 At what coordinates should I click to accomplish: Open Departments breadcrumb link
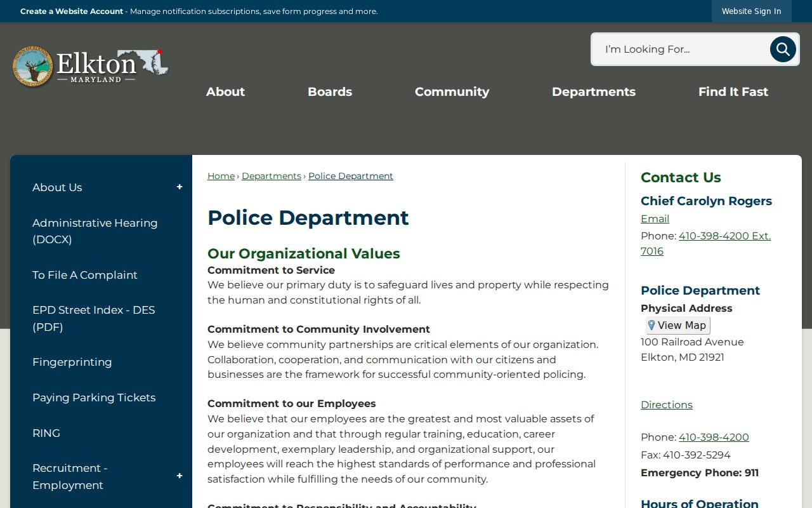(x=272, y=176)
